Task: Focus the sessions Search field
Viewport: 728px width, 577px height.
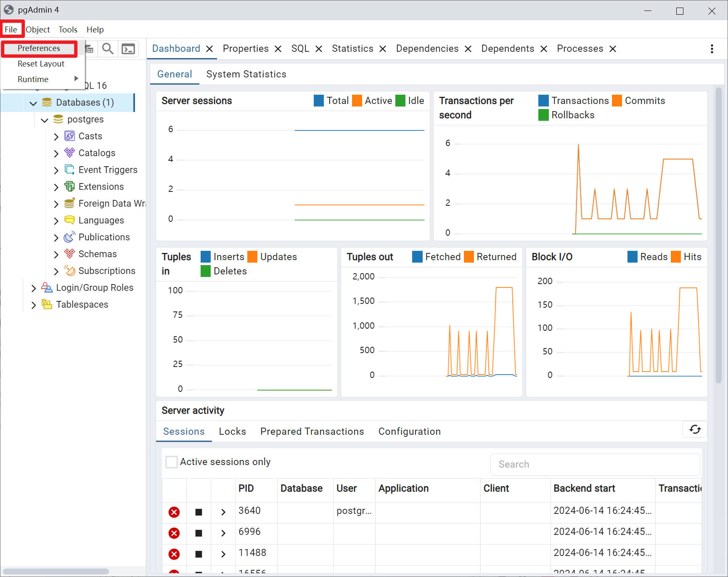Action: [595, 464]
